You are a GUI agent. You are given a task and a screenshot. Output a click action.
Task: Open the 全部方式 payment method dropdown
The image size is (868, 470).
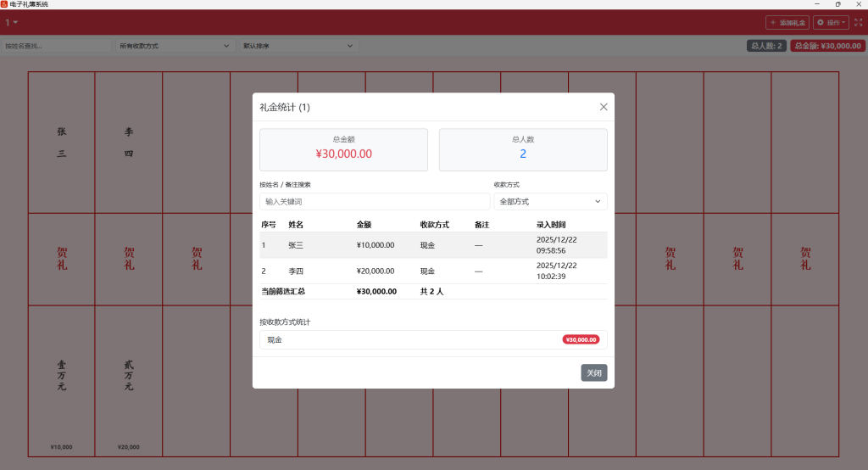(x=550, y=202)
